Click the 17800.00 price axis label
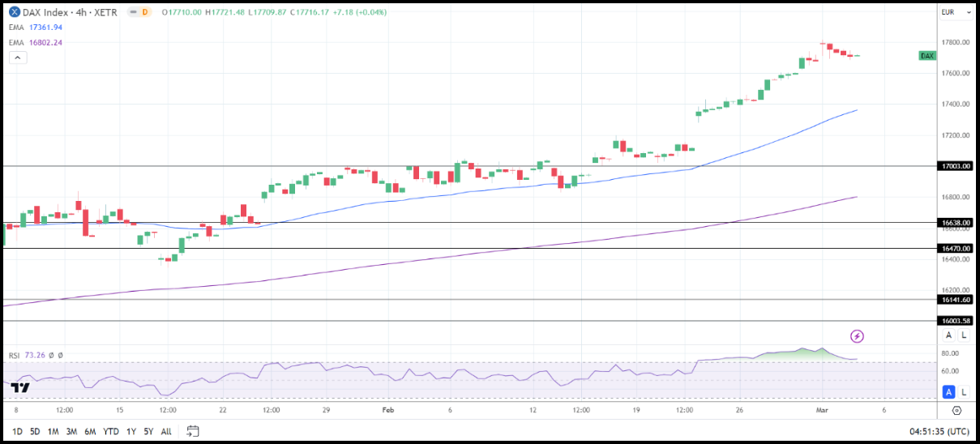This screenshot has width=980, height=444. [956, 42]
